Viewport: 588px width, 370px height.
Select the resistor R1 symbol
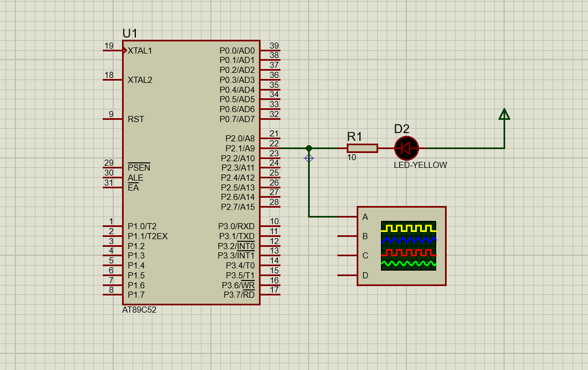[x=362, y=148]
